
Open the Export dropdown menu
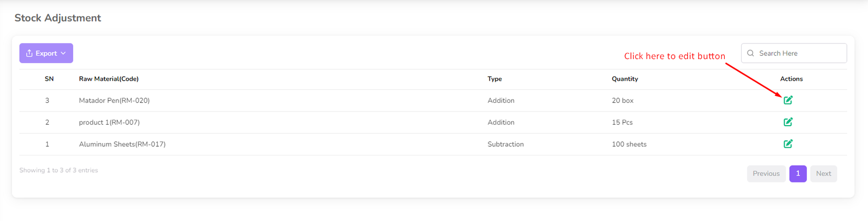coord(46,53)
